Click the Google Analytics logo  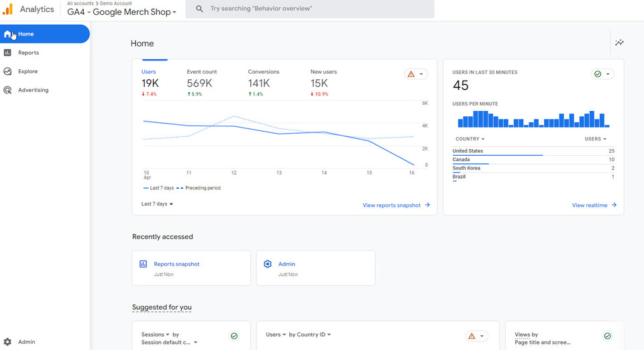tap(8, 9)
